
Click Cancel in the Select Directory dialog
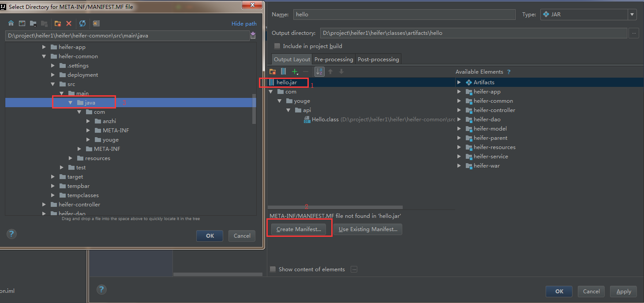click(x=242, y=236)
